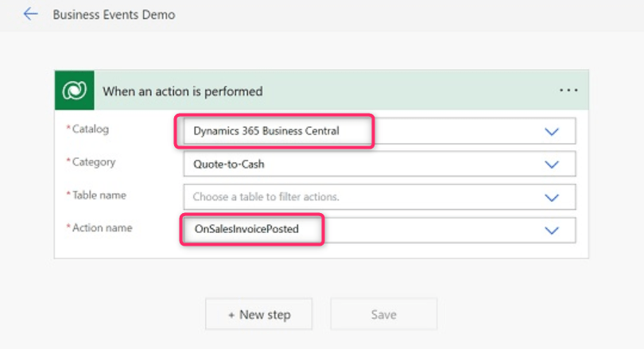Collapse the 'When an action is performed' header

(x=318, y=91)
